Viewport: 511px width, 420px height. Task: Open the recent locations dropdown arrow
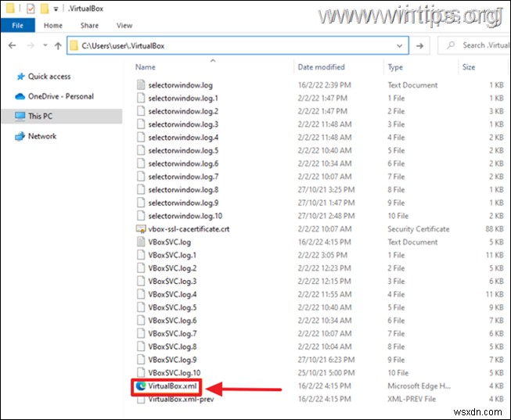[x=45, y=45]
